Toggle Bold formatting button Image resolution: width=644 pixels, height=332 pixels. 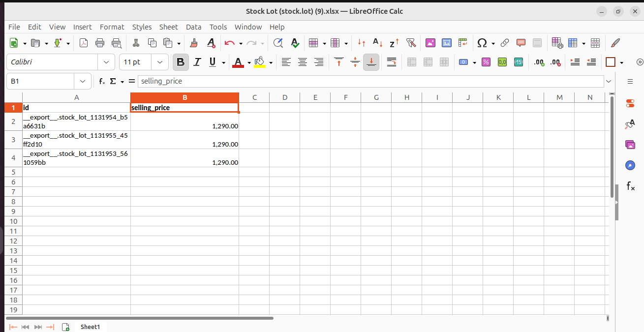click(x=181, y=62)
